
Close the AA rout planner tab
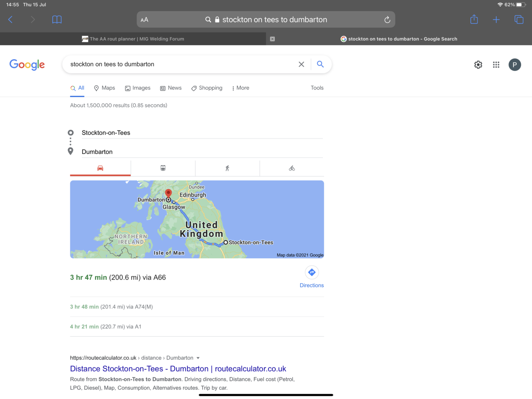pyautogui.click(x=272, y=39)
